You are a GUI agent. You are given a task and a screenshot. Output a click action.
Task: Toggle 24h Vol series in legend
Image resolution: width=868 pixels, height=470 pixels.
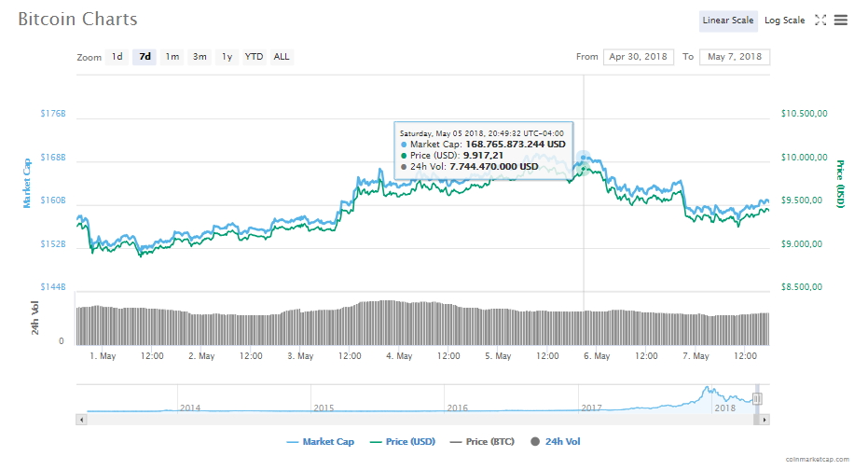556,442
